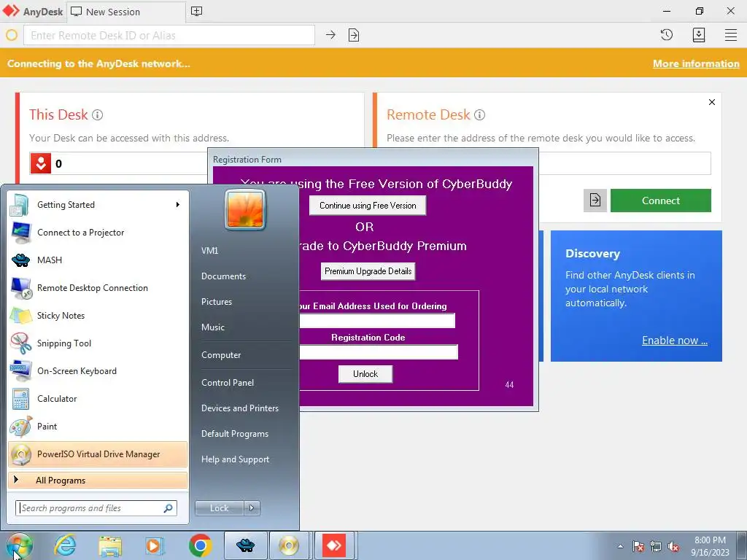
Task: Click muted volume icon in system tray
Action: (x=673, y=546)
